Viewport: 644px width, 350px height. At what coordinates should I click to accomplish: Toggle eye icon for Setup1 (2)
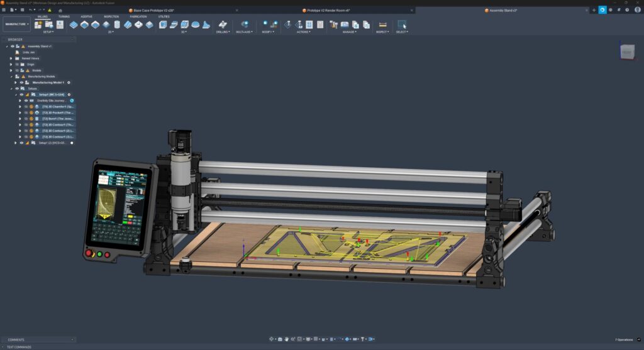21,143
